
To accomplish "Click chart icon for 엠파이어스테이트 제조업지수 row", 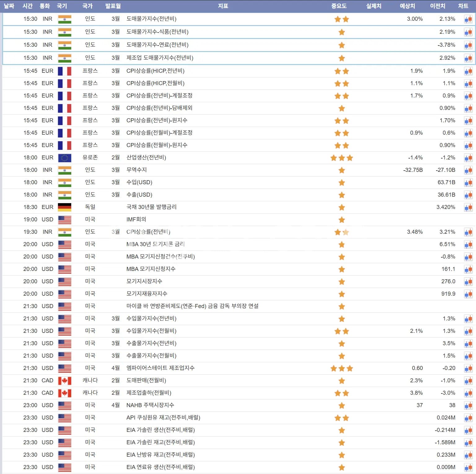I will click(468, 368).
